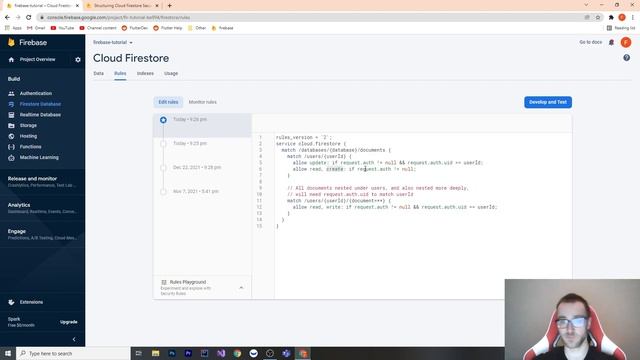This screenshot has height=360, width=640.
Task: Open the Chrome extensions puzzle icon
Action: (x=611, y=17)
